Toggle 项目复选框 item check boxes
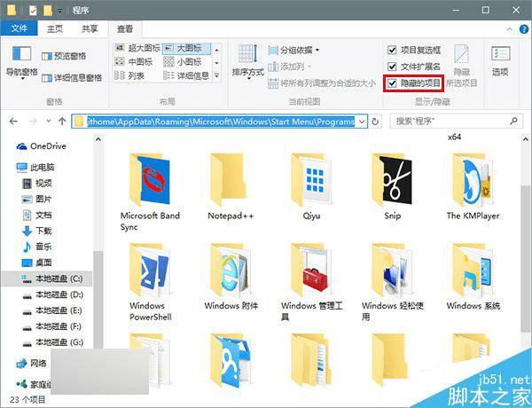 tap(414, 51)
